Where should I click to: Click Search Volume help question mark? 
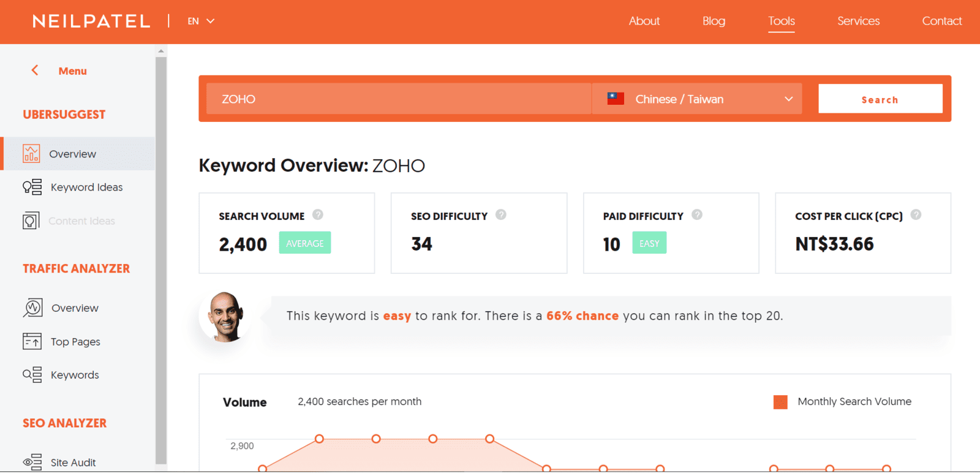(317, 214)
